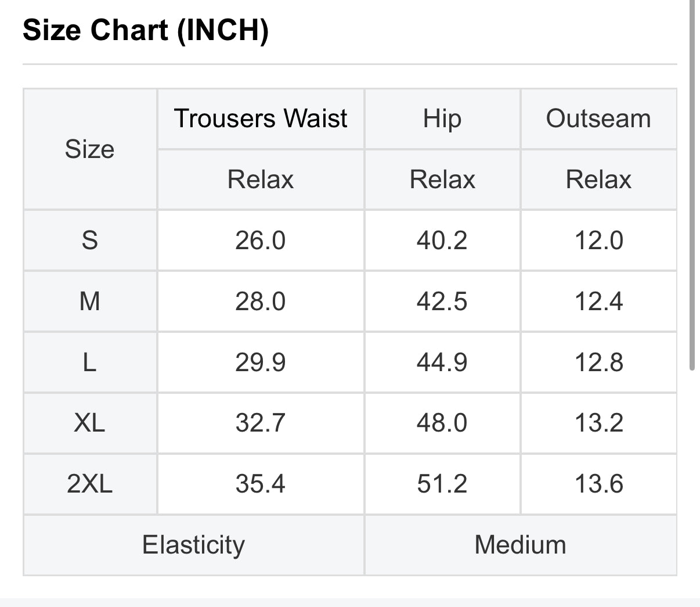Select the XL size row label
The width and height of the screenshot is (700, 607).
click(x=90, y=423)
